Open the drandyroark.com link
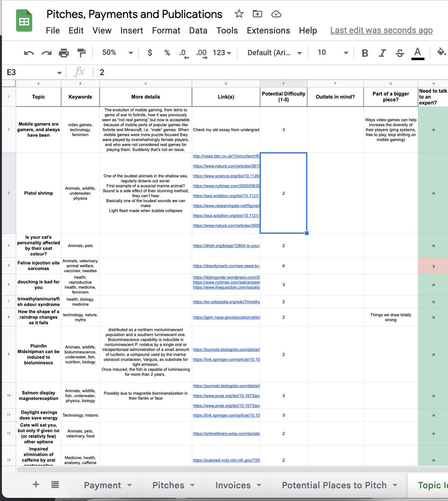Screen dimensions: 448x501 click(x=227, y=266)
